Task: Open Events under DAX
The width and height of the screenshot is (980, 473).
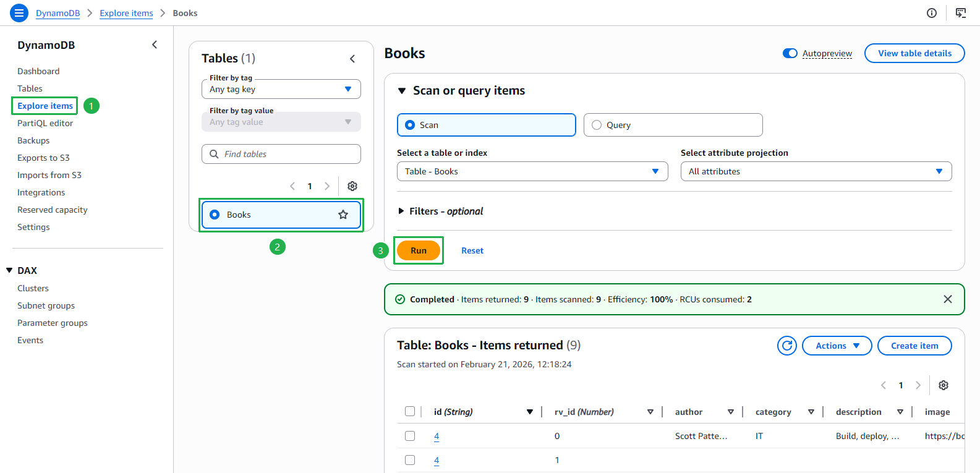Action: [x=30, y=340]
